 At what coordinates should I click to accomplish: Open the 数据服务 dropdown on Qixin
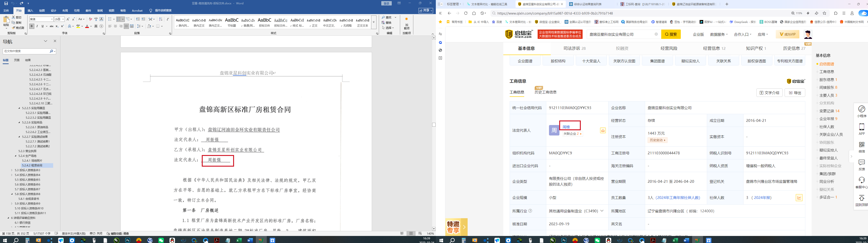(x=719, y=34)
